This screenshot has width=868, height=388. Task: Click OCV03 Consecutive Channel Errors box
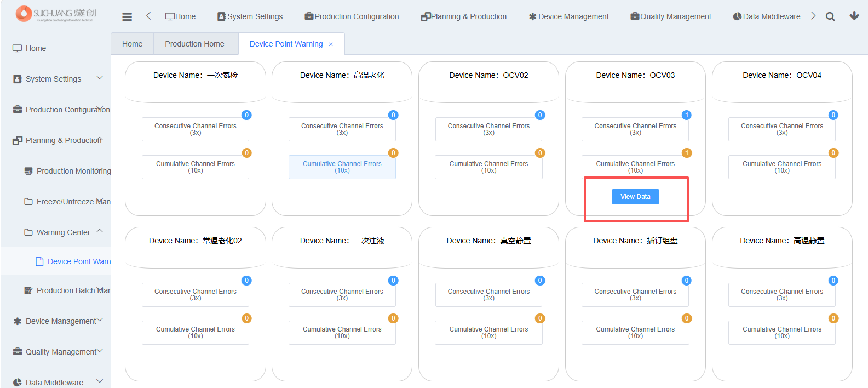tap(635, 129)
